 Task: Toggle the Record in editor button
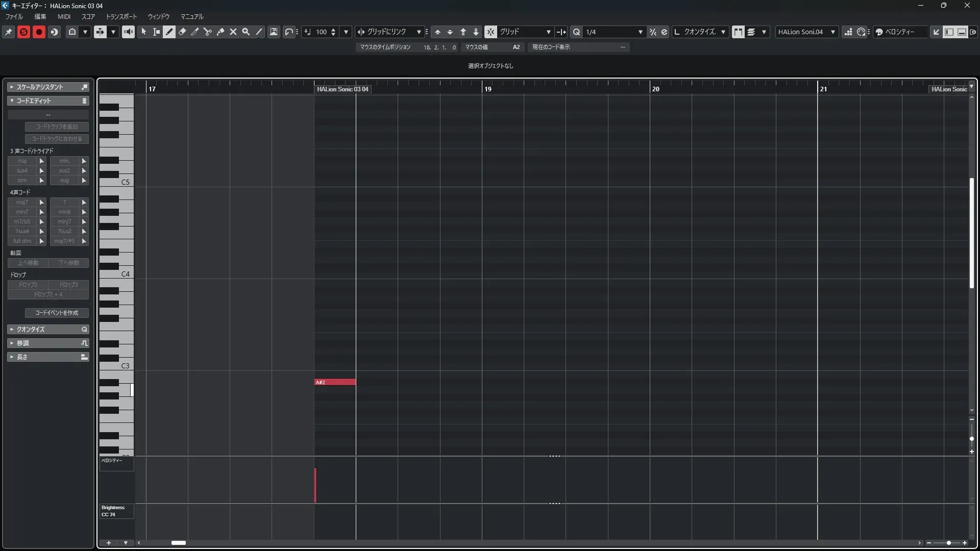tap(39, 32)
